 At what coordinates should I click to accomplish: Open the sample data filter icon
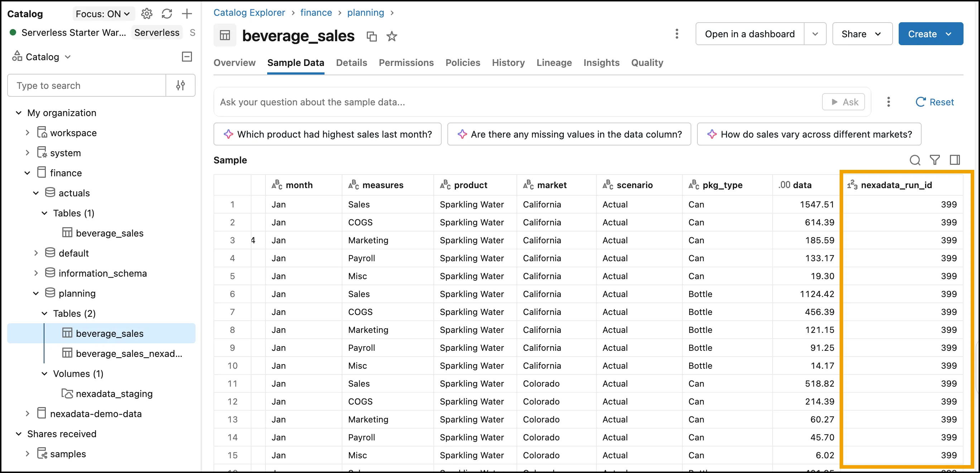coord(935,160)
